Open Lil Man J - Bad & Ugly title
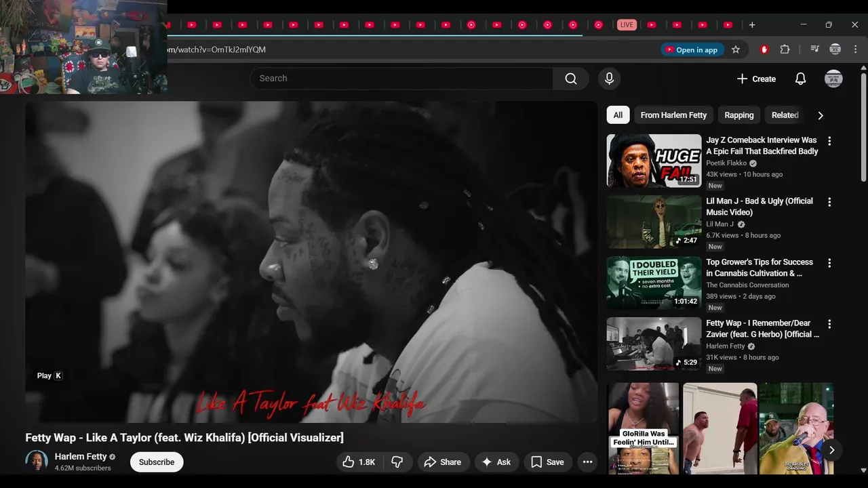This screenshot has width=868, height=488. [x=759, y=207]
